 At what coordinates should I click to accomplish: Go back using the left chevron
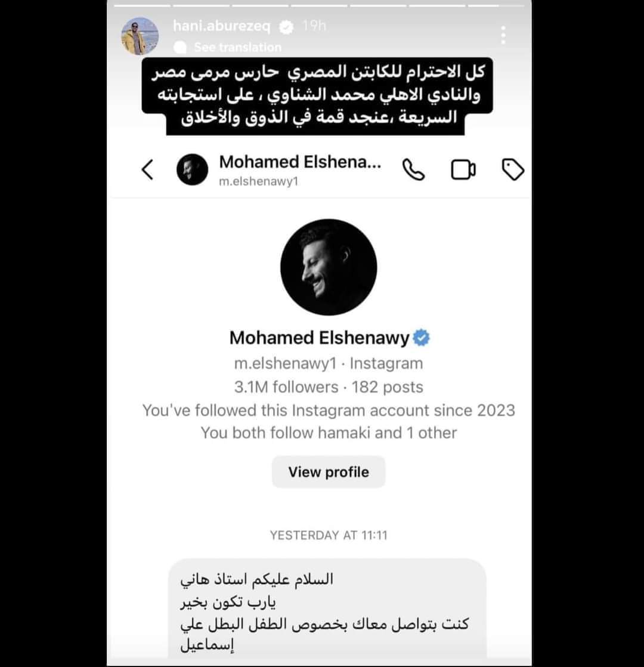(x=147, y=169)
